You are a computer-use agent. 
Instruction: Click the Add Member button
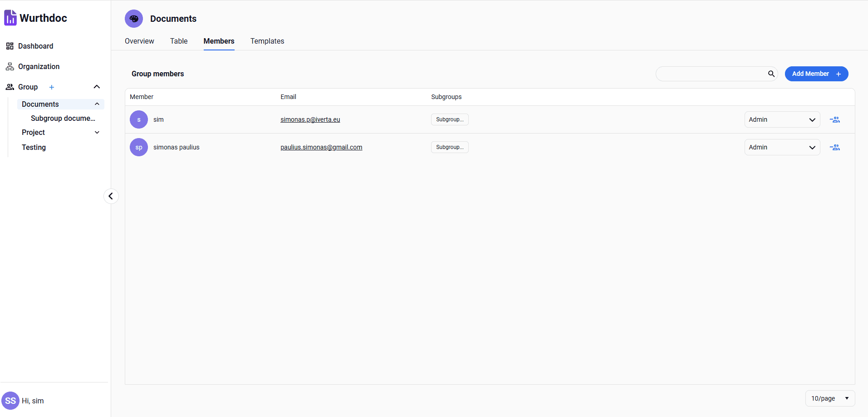[x=816, y=74]
